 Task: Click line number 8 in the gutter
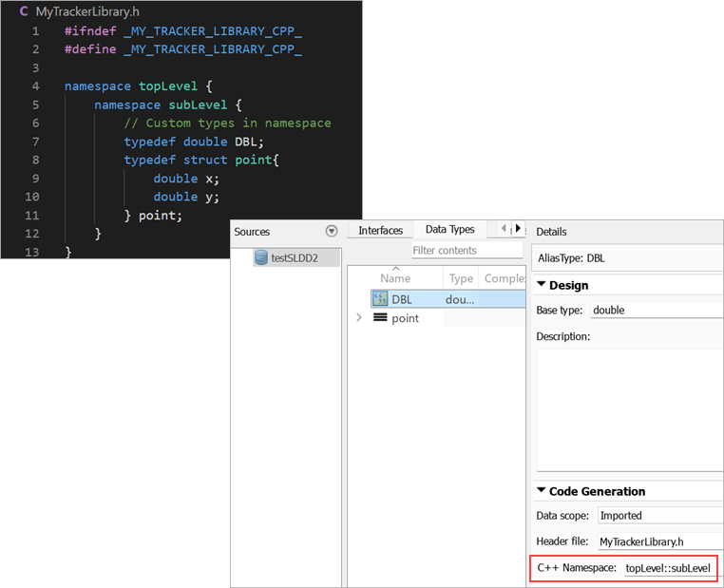click(x=35, y=161)
